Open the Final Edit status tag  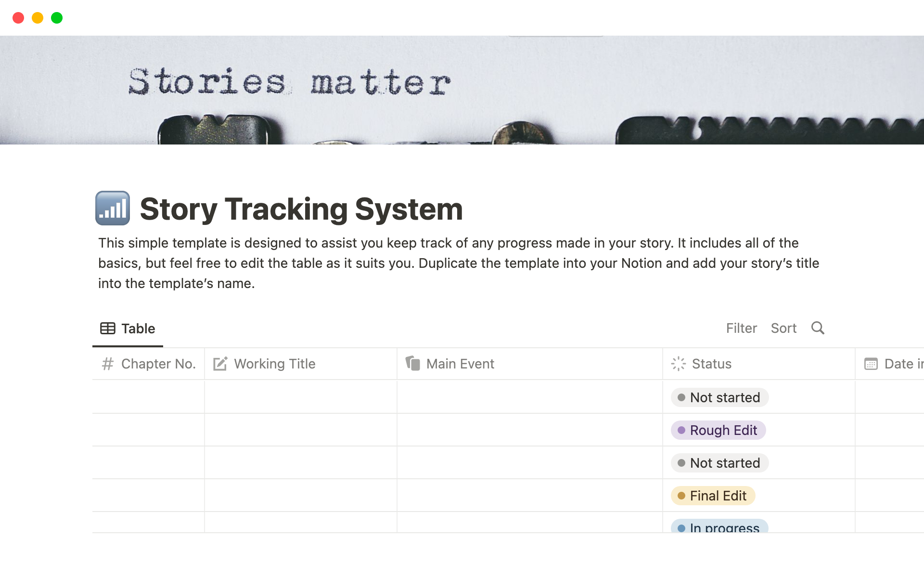pos(713,496)
